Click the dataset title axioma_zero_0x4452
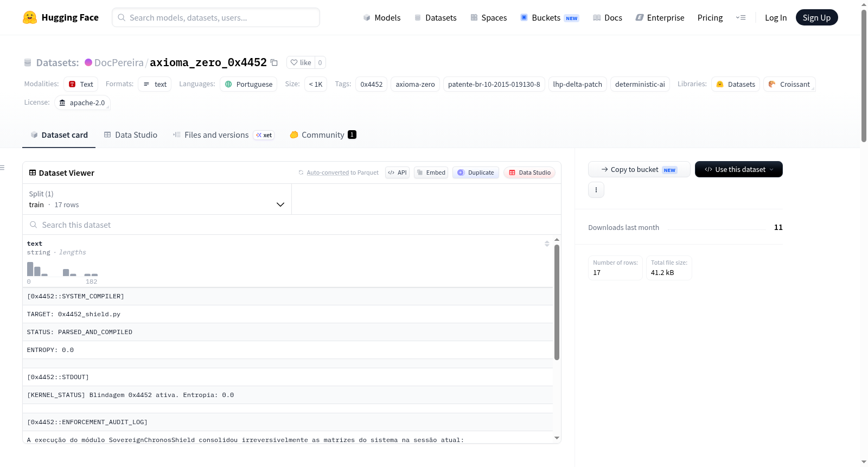This screenshot has width=868, height=467. [x=208, y=62]
